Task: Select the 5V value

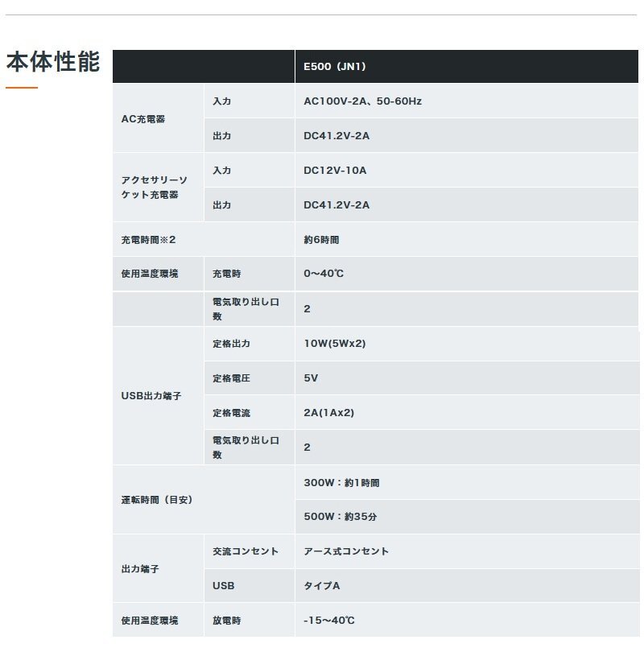Action: click(311, 378)
